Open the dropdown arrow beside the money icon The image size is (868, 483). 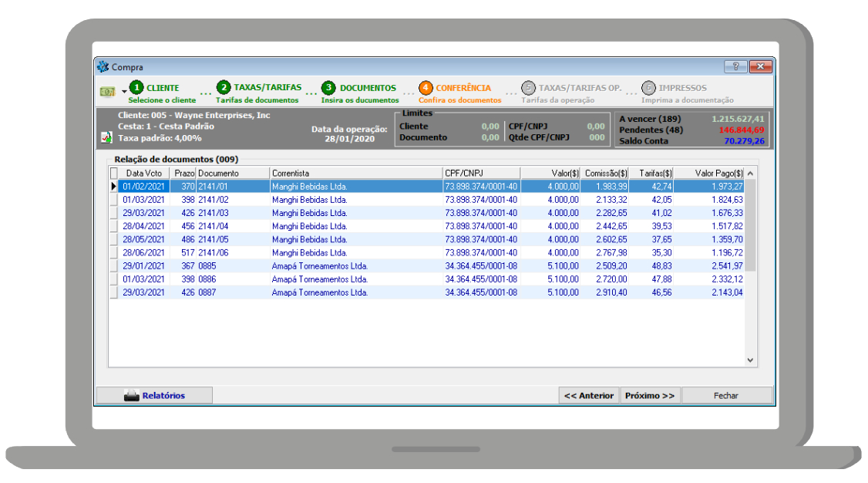pos(124,93)
